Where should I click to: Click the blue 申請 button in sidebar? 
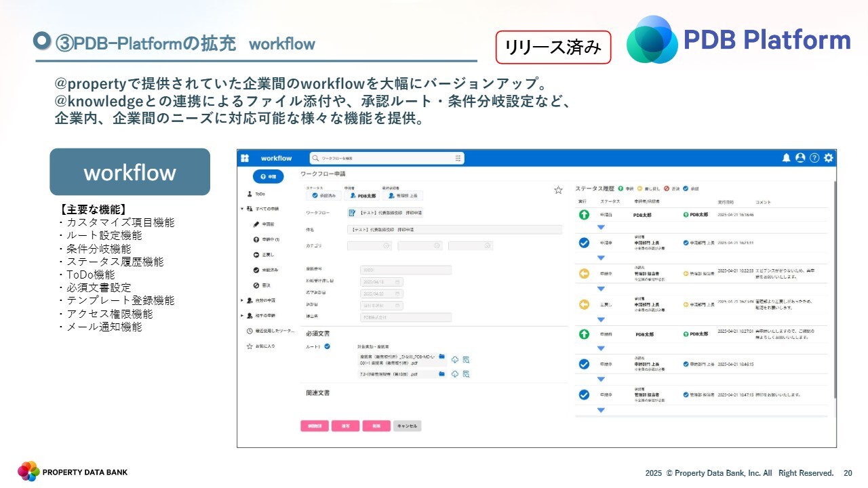pyautogui.click(x=268, y=176)
